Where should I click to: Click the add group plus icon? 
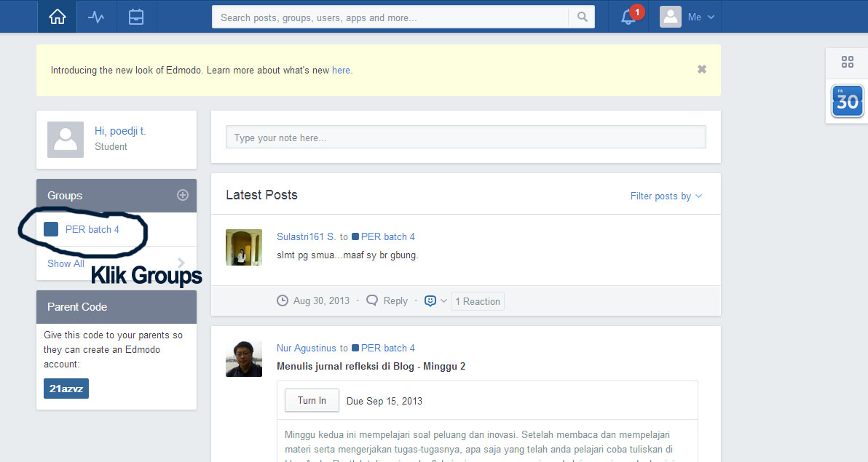pyautogui.click(x=183, y=195)
